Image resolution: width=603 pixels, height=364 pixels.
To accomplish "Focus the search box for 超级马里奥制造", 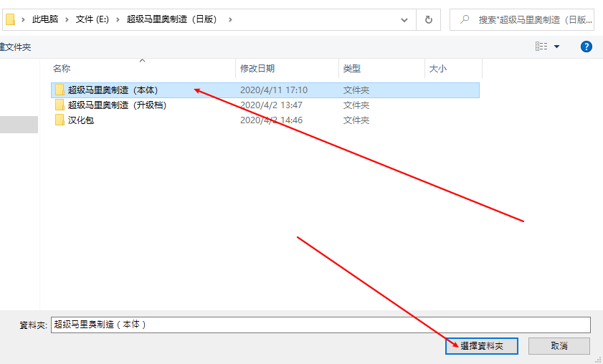I will pyautogui.click(x=522, y=19).
